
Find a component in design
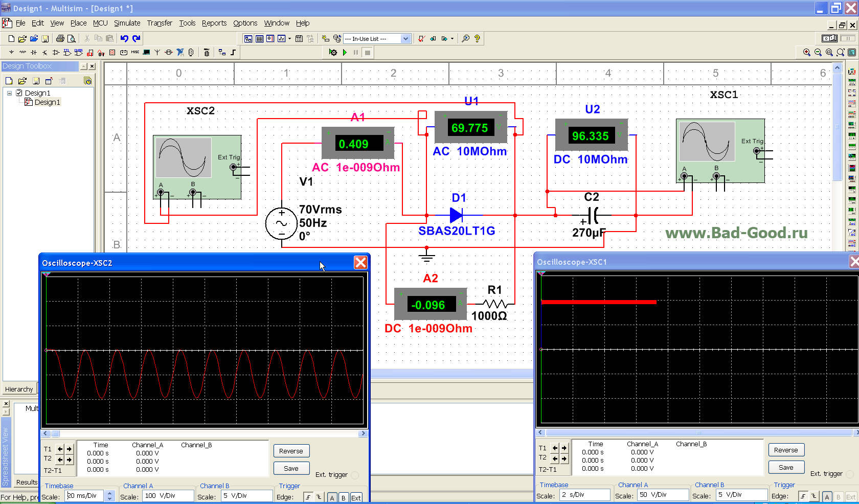point(465,38)
